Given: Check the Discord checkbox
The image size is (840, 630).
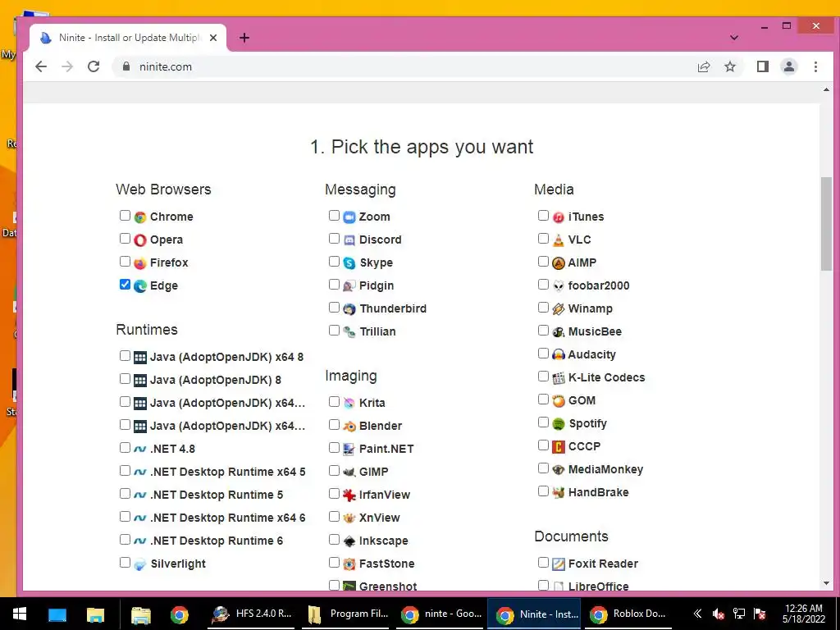Looking at the screenshot, I should tap(334, 239).
